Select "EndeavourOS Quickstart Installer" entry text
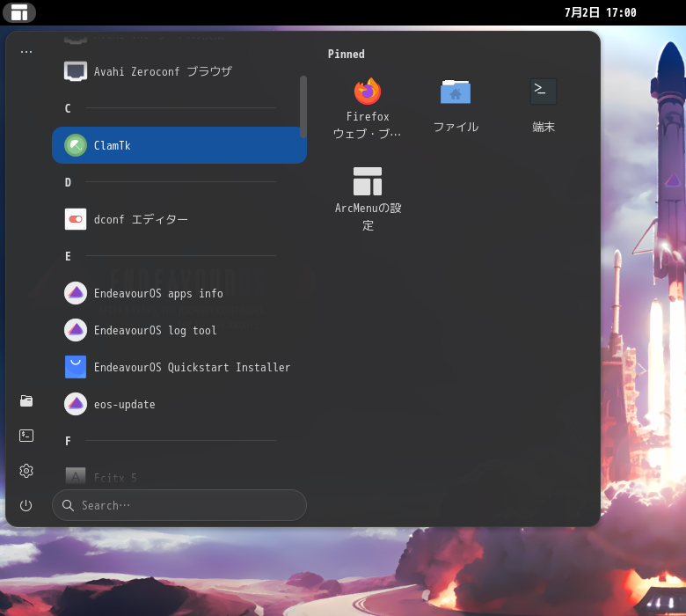This screenshot has height=616, width=686. pos(192,367)
